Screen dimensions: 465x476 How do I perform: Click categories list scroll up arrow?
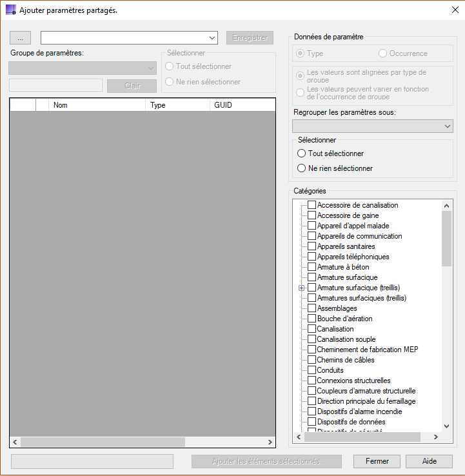(446, 206)
